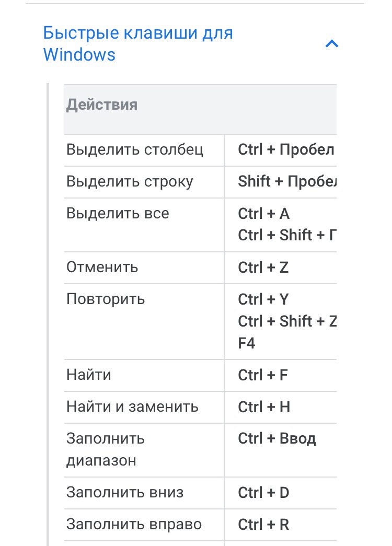Click the 'Shift + Пробел' shortcut text

287,182
